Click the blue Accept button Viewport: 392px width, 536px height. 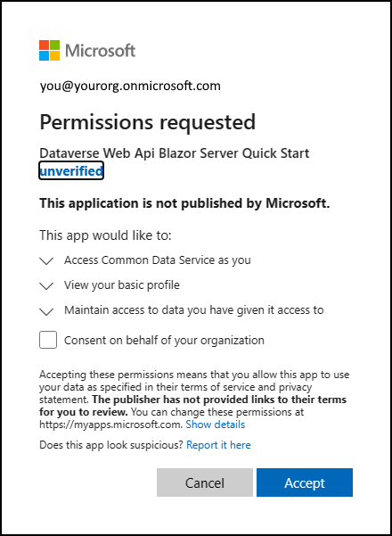305,482
